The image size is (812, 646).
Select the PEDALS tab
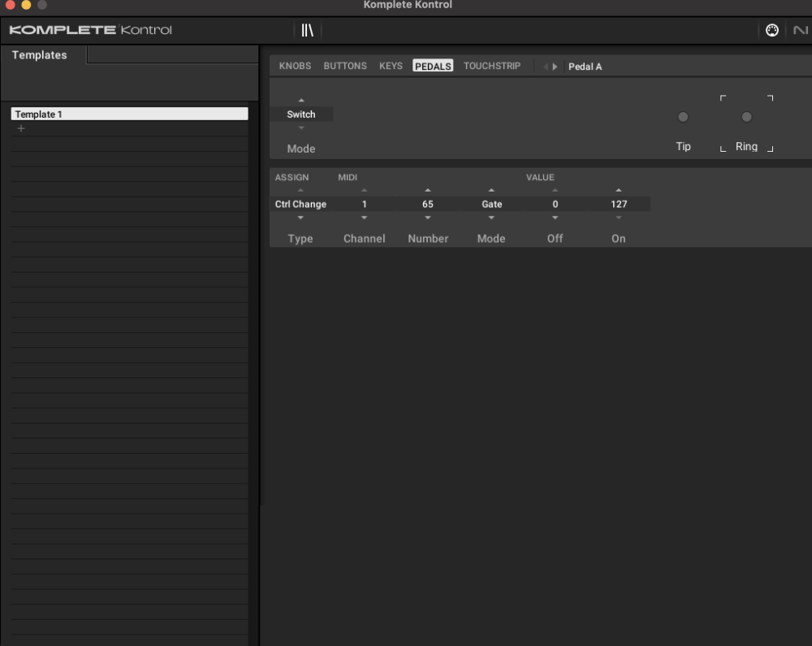click(433, 66)
